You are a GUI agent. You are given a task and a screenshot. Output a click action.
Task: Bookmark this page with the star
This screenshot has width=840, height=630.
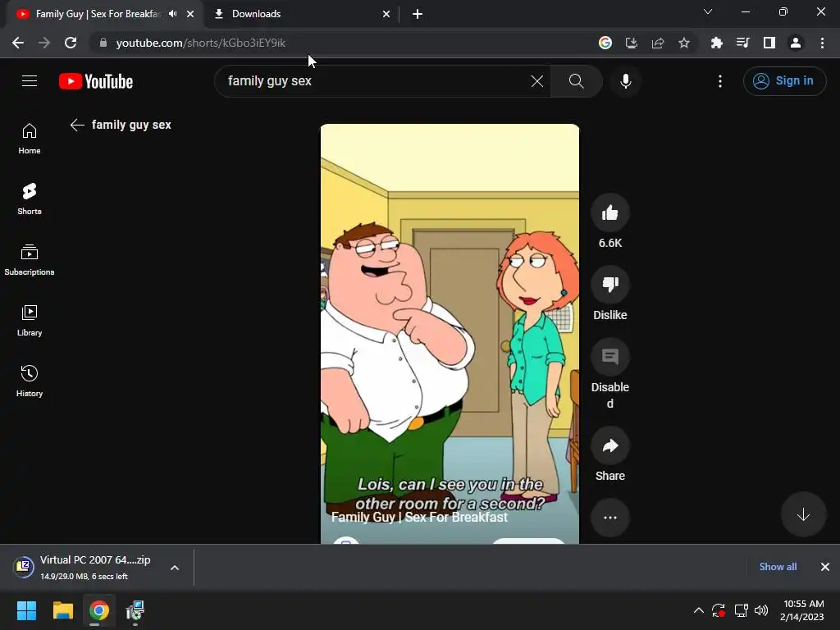pos(683,43)
